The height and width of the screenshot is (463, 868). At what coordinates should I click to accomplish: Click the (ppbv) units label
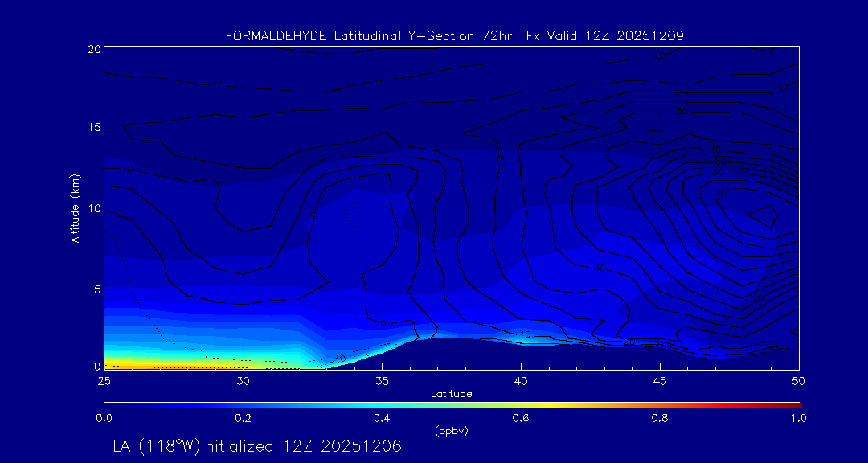(451, 431)
